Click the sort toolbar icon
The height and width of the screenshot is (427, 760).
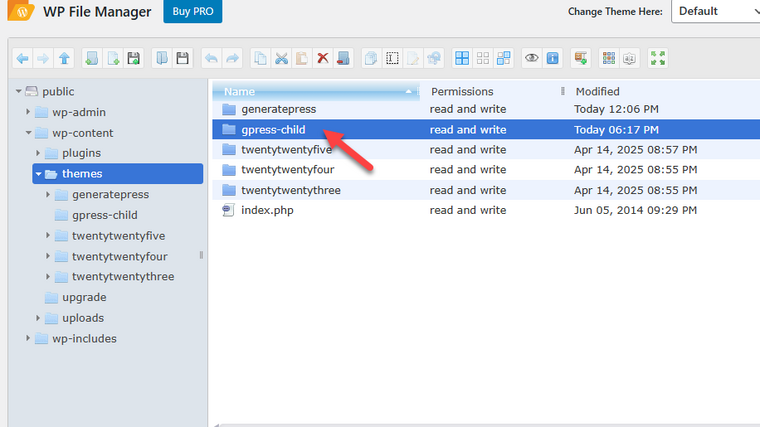tap(630, 59)
